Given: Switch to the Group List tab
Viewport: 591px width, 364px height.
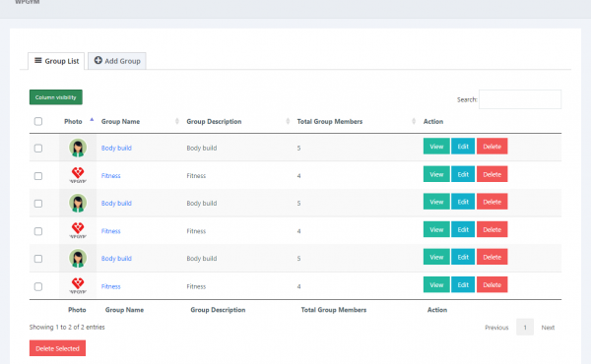Looking at the screenshot, I should (56, 61).
